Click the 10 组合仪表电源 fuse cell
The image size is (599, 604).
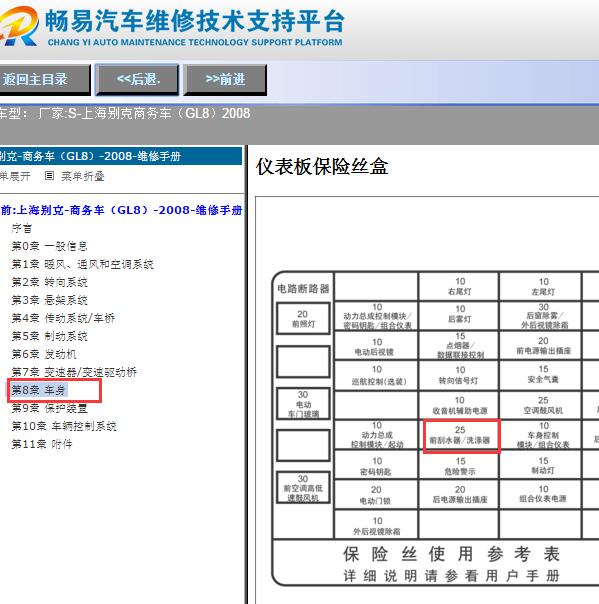coord(542,494)
